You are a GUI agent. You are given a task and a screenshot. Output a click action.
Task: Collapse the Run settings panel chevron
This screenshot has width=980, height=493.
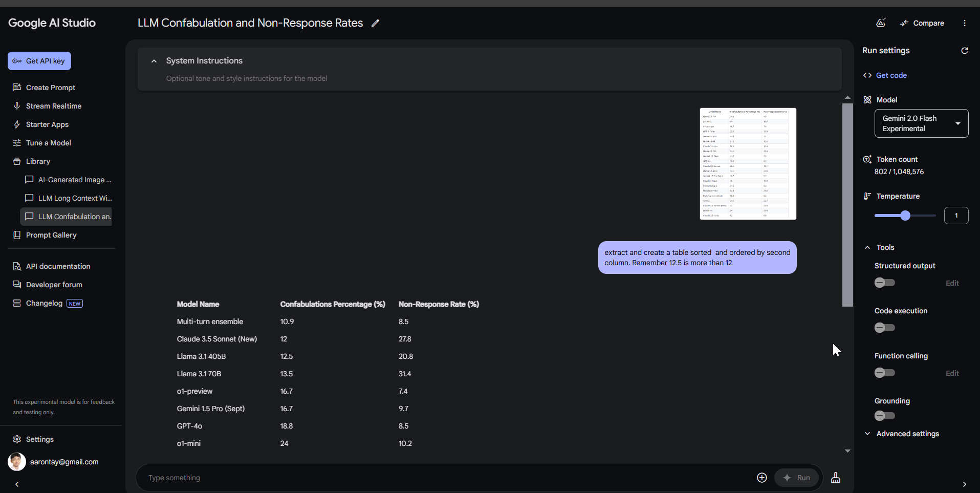pos(965,484)
